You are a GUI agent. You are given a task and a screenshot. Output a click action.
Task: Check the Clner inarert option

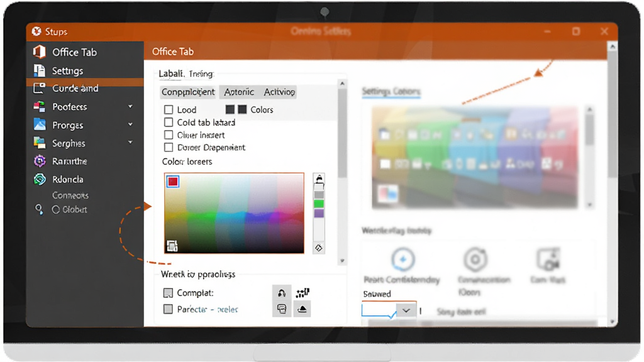(x=169, y=135)
